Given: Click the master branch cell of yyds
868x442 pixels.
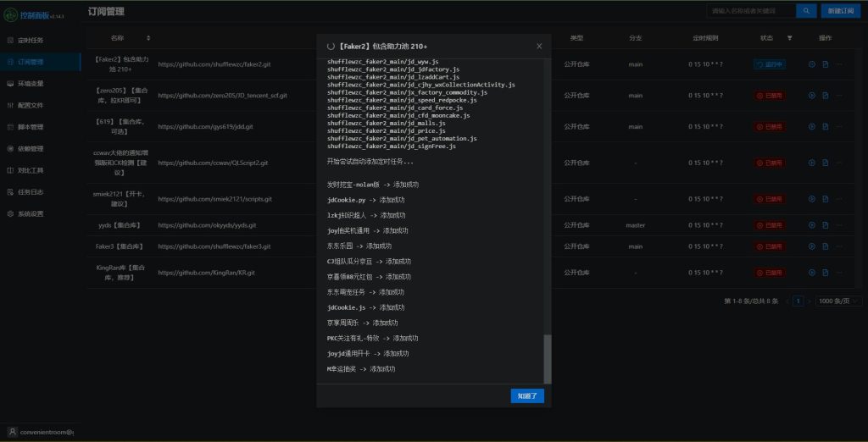Looking at the screenshot, I should point(636,225).
